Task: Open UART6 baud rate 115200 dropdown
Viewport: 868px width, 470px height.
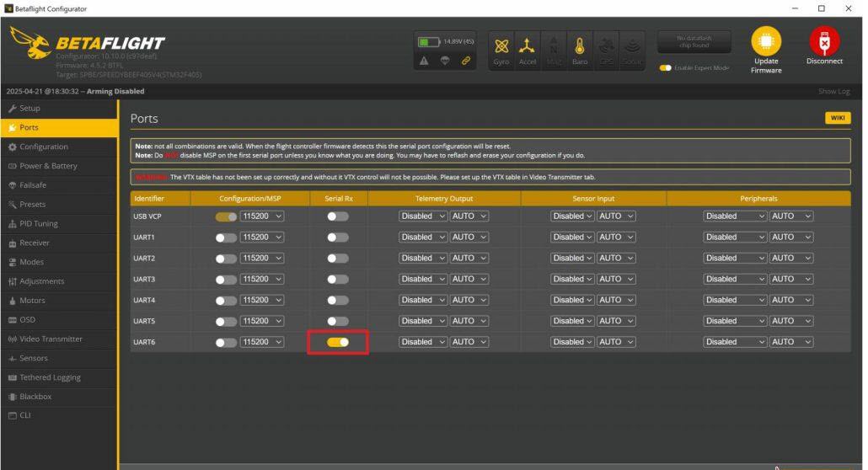Action: pyautogui.click(x=262, y=342)
